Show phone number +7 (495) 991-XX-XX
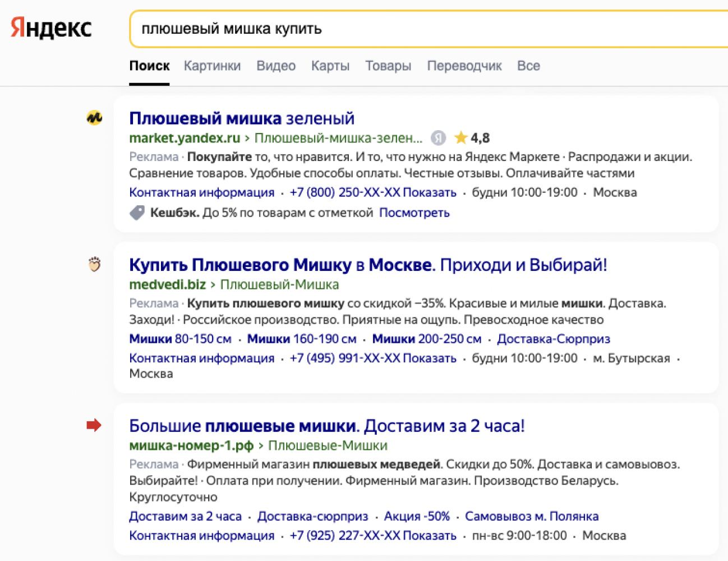This screenshot has width=728, height=561. pyautogui.click(x=373, y=358)
